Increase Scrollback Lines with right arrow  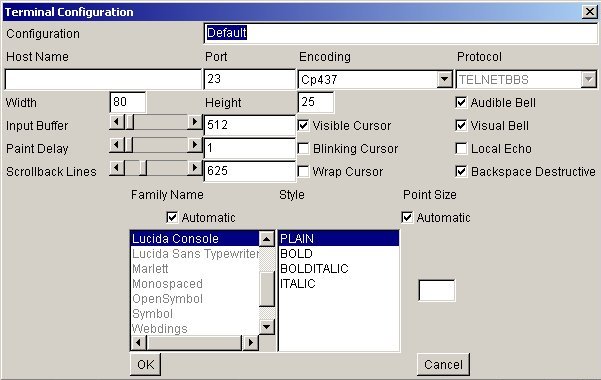[195, 168]
